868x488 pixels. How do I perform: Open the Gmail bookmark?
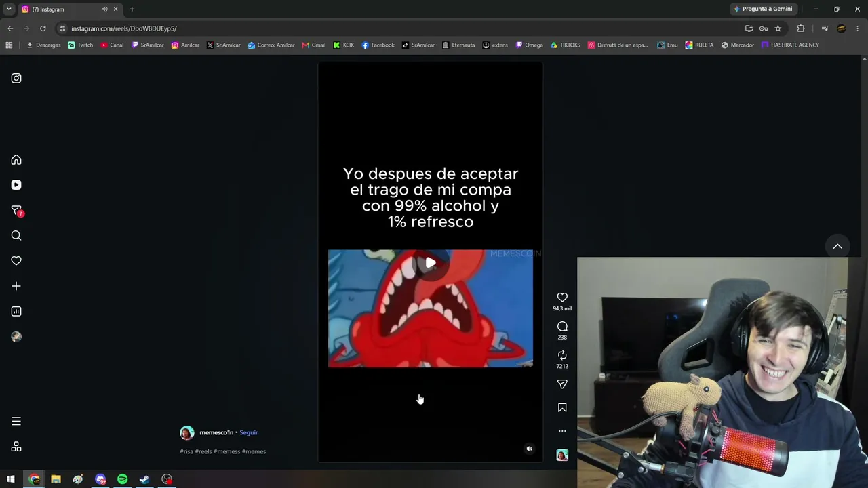(314, 45)
